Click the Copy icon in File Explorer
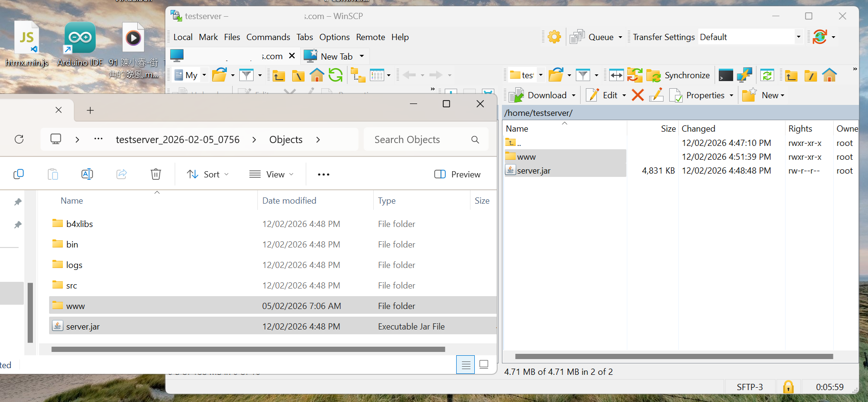Viewport: 868px width, 402px height. 19,174
